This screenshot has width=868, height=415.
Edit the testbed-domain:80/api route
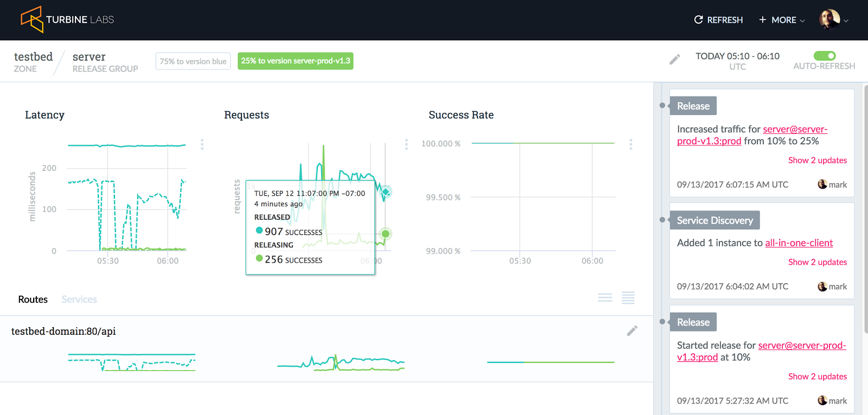click(x=632, y=331)
